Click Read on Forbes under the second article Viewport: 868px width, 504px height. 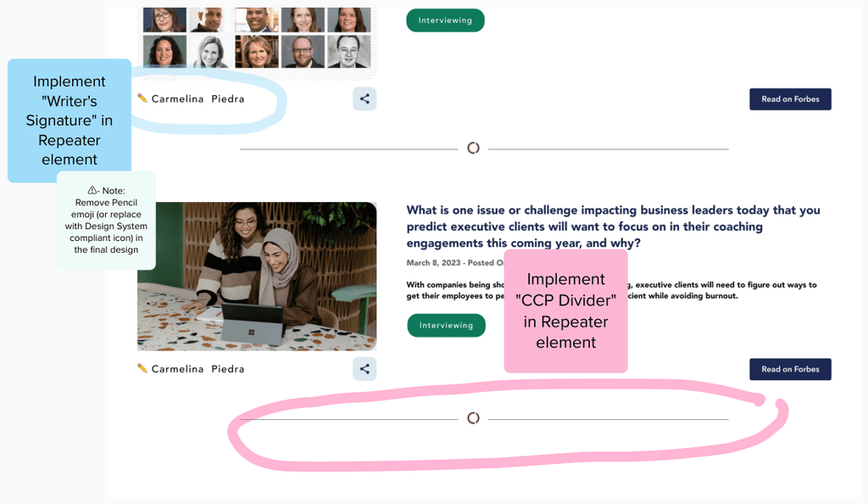tap(790, 368)
